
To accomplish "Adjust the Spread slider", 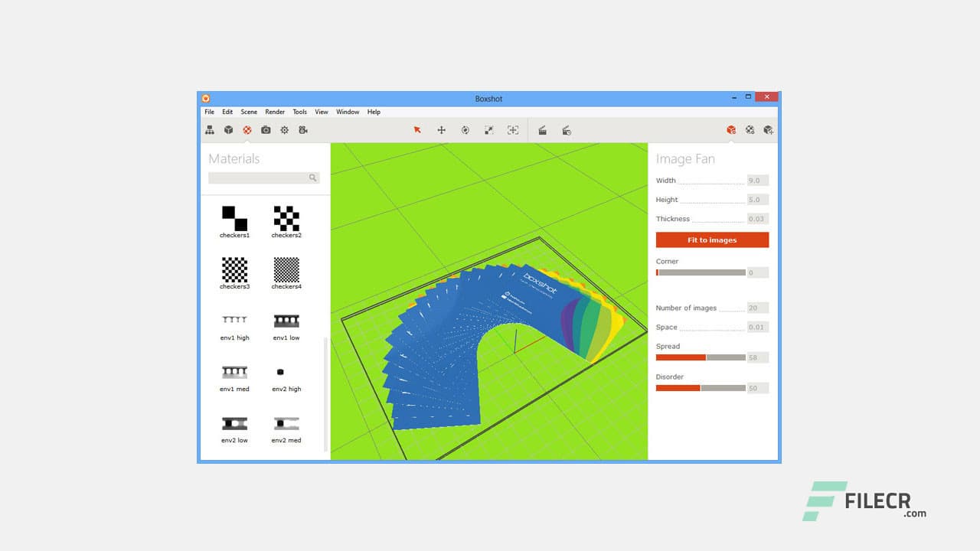I will [706, 357].
